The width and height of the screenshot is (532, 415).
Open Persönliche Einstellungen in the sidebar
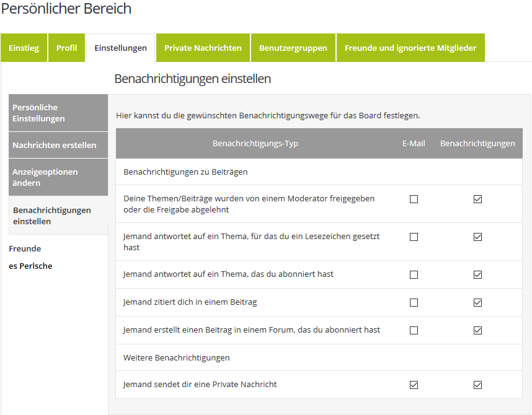[58, 113]
